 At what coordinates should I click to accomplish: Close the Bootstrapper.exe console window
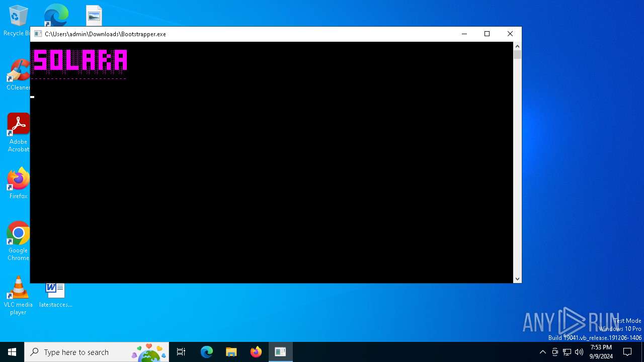click(510, 34)
